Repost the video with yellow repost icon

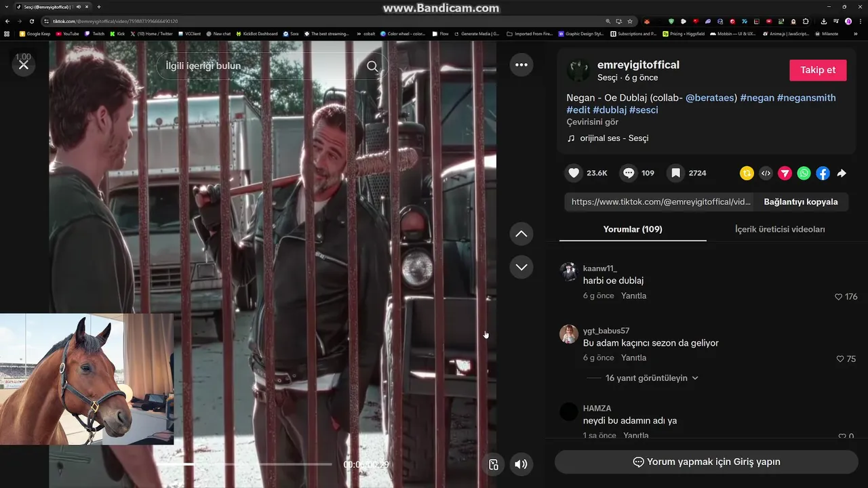pyautogui.click(x=747, y=174)
